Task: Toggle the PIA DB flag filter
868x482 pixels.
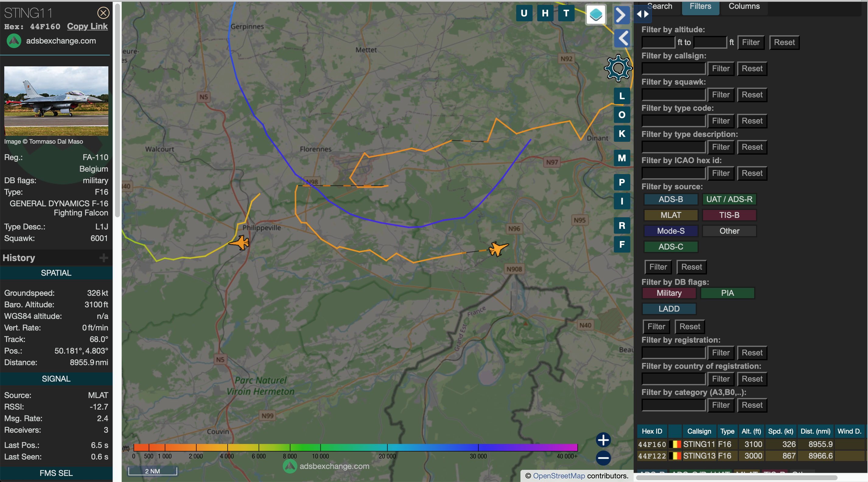Action: pos(727,293)
